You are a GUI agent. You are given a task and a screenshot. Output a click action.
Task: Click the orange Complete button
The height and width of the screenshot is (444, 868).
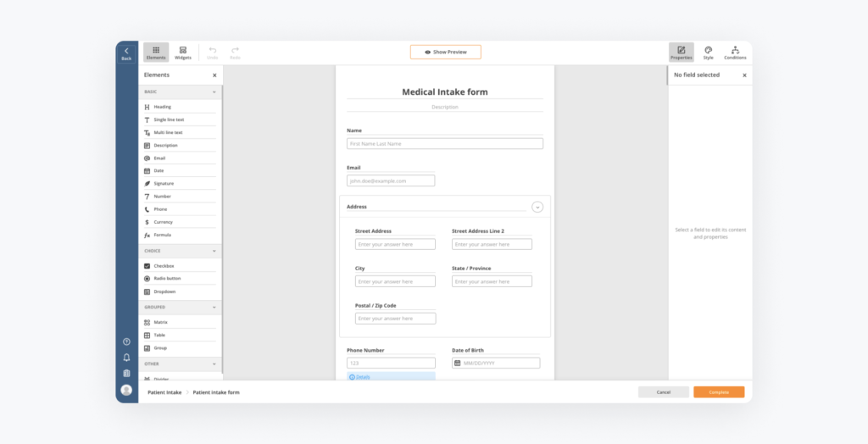click(x=718, y=392)
